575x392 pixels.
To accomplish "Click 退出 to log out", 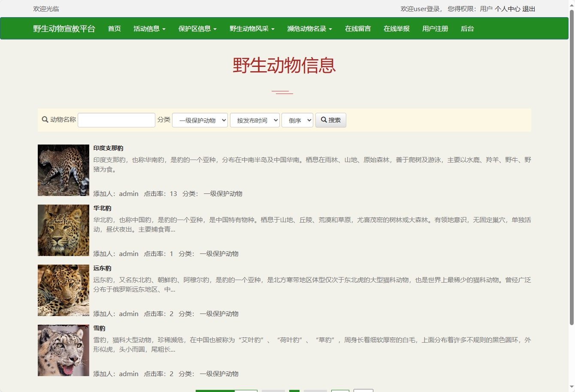I will (x=529, y=9).
